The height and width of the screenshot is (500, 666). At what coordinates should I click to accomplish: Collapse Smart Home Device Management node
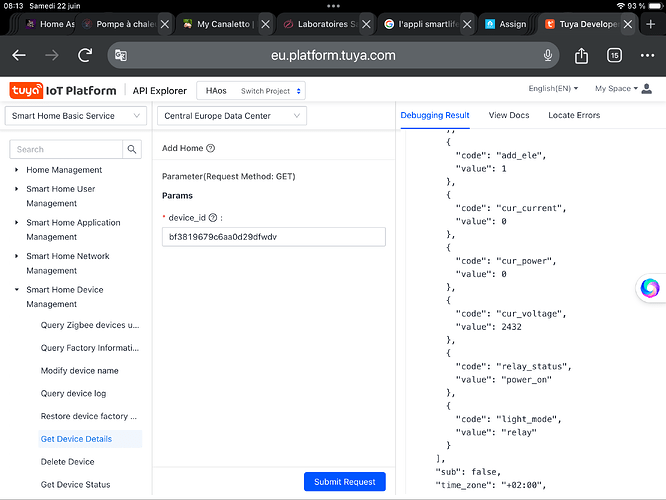tap(17, 290)
